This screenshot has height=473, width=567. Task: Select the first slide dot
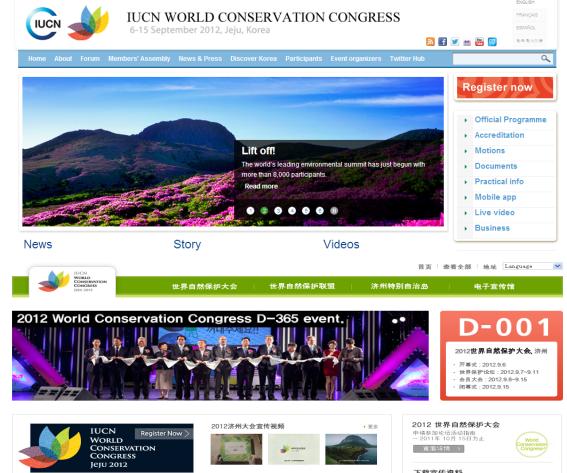tap(250, 211)
